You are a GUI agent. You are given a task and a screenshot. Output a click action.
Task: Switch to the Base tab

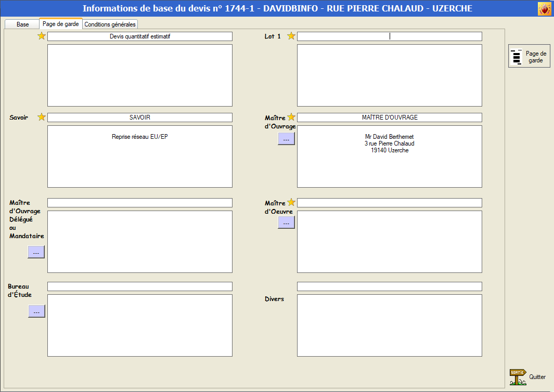(x=22, y=24)
